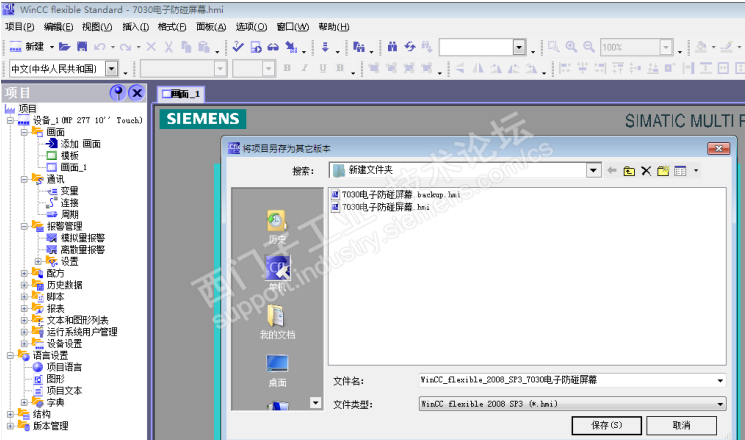Viewport: 745px width, 440px height.
Task: Open the 100% zoom level dropdown
Action: pos(666,47)
